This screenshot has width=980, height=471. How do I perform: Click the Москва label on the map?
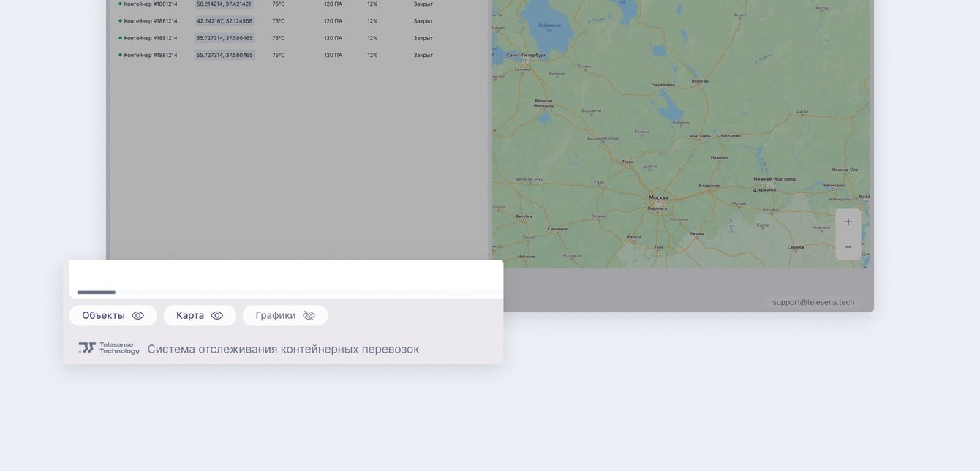pyautogui.click(x=658, y=197)
